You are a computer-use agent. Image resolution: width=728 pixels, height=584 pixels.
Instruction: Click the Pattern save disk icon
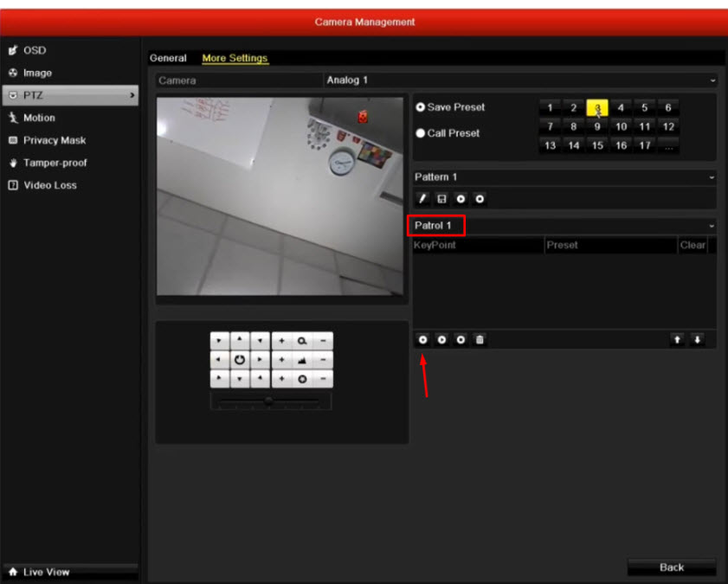(441, 199)
